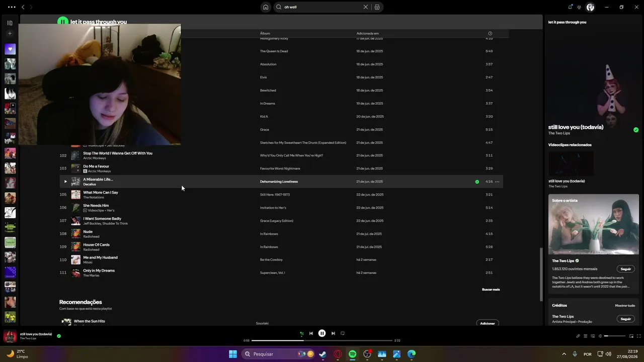
Task: Open the In Rainbows album for Nude
Action: pyautogui.click(x=269, y=234)
